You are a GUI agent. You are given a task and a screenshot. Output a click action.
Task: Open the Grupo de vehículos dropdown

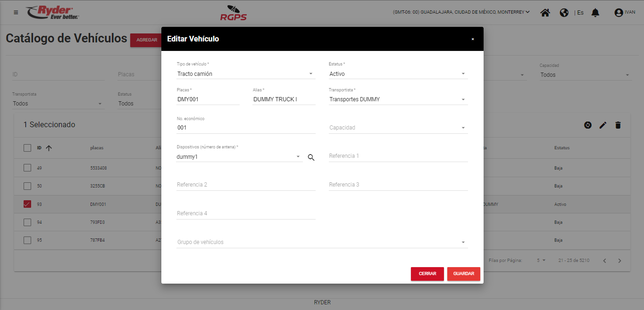322,242
